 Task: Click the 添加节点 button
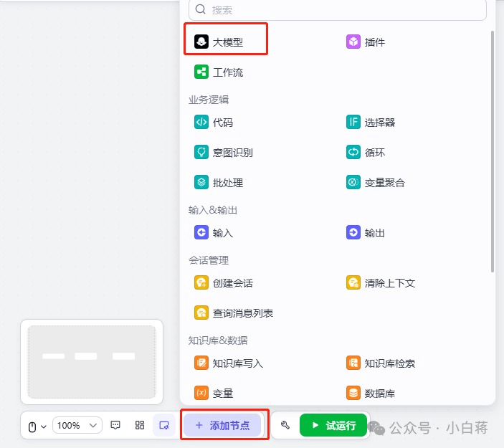tap(222, 426)
